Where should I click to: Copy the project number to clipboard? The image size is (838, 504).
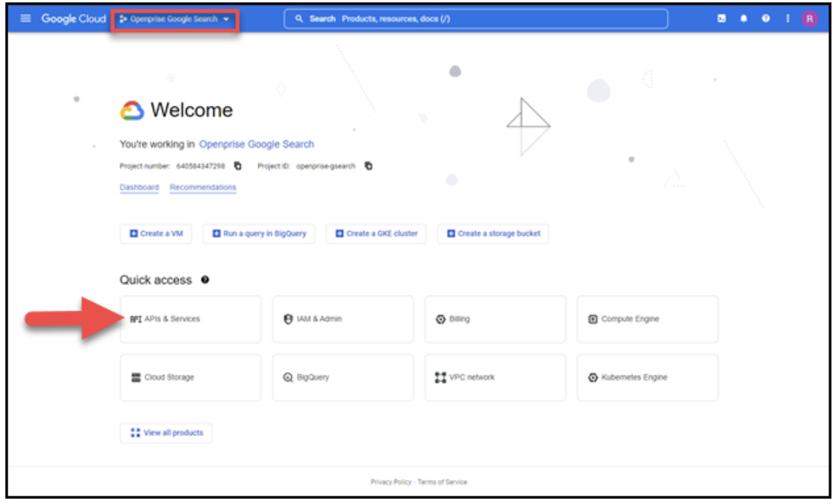click(238, 166)
